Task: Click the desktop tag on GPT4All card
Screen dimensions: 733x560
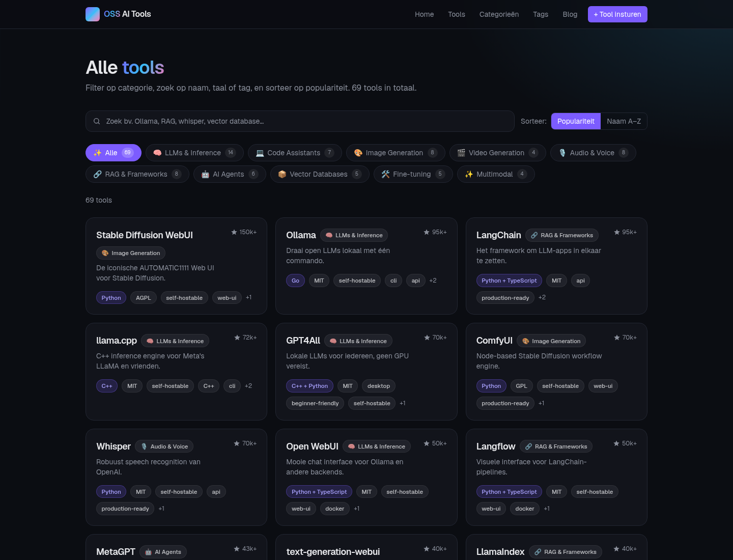Action: 379,386
